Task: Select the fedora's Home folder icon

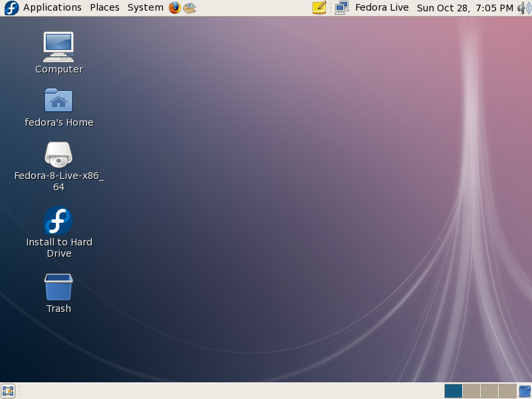Action: click(59, 100)
